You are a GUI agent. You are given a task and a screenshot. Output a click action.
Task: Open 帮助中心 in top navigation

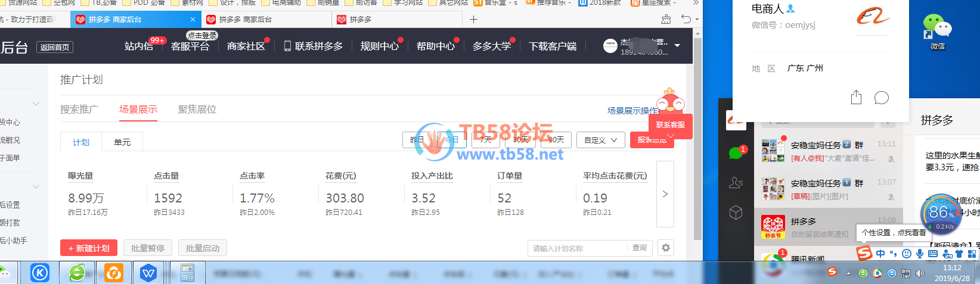point(435,46)
